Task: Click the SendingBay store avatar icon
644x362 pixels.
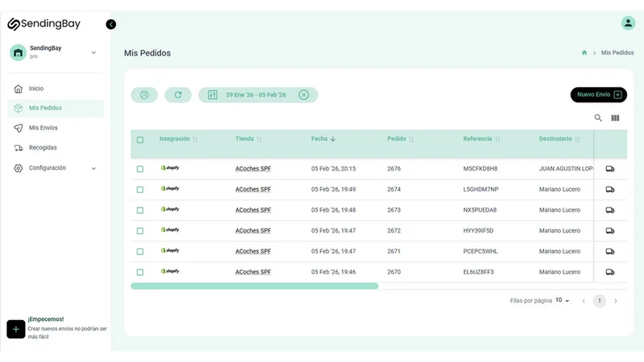Action: pos(18,52)
